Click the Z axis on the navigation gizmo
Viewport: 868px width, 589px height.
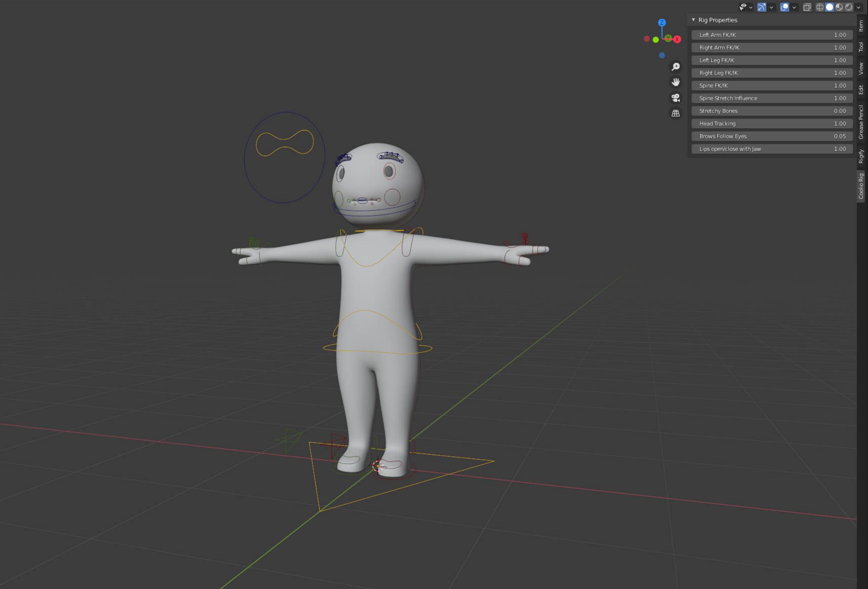pos(662,22)
